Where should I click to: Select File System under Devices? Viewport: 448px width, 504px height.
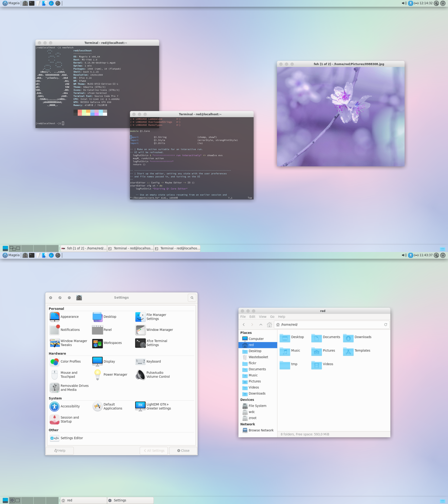[258, 406]
